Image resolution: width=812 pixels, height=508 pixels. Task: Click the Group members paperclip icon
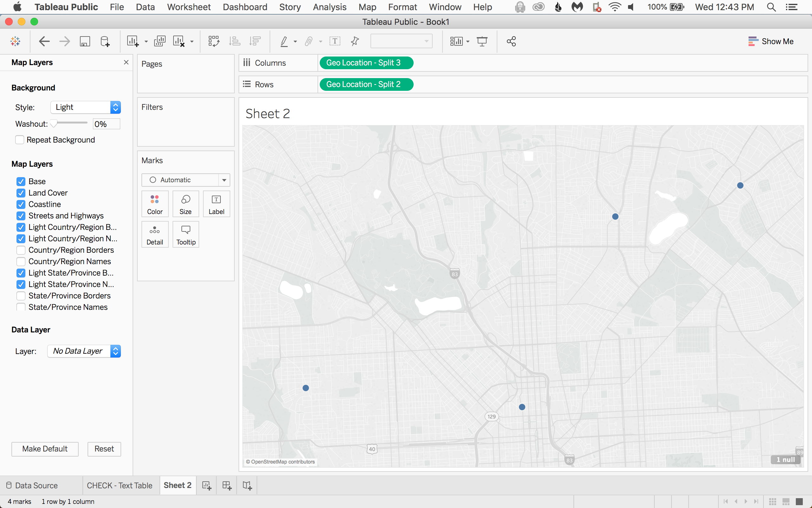click(309, 41)
